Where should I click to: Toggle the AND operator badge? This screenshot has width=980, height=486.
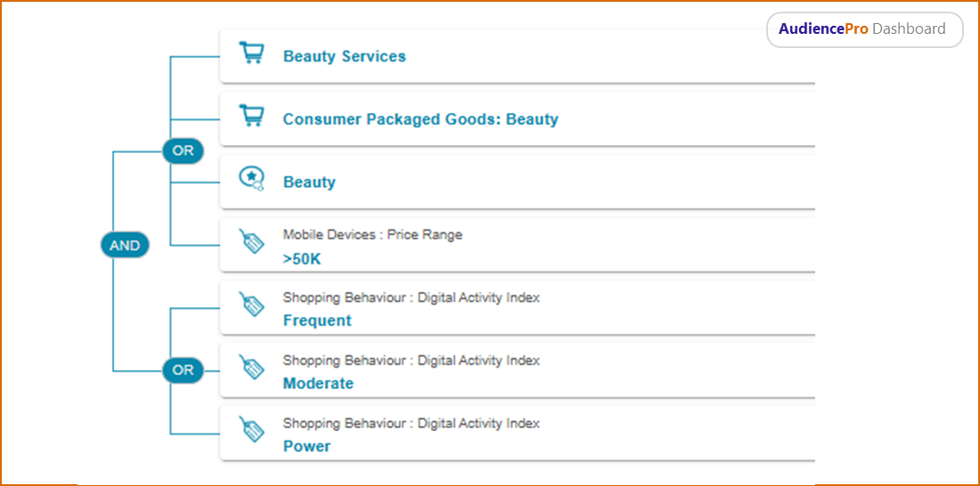(125, 246)
